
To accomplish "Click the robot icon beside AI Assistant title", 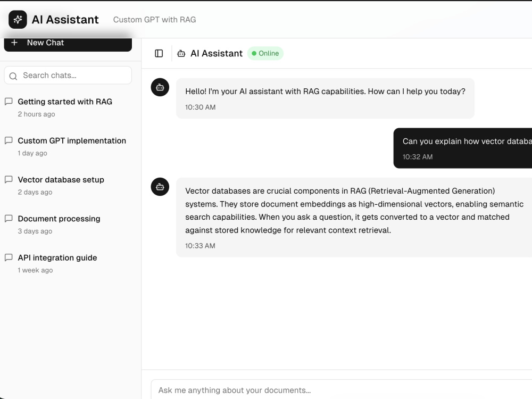I will [x=181, y=54].
